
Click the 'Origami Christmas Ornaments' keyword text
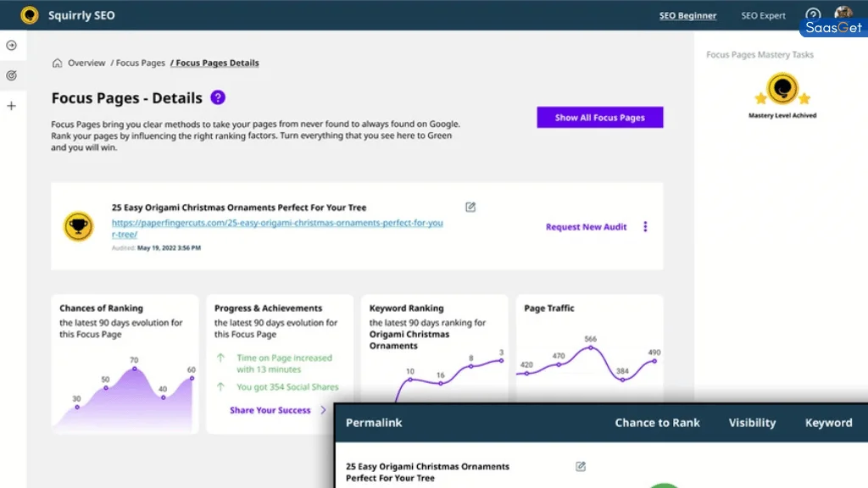(x=409, y=340)
